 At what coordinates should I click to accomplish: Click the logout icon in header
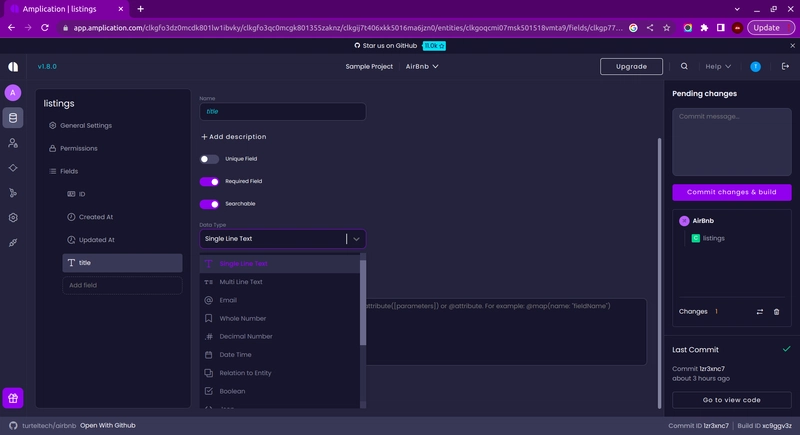[x=785, y=66]
